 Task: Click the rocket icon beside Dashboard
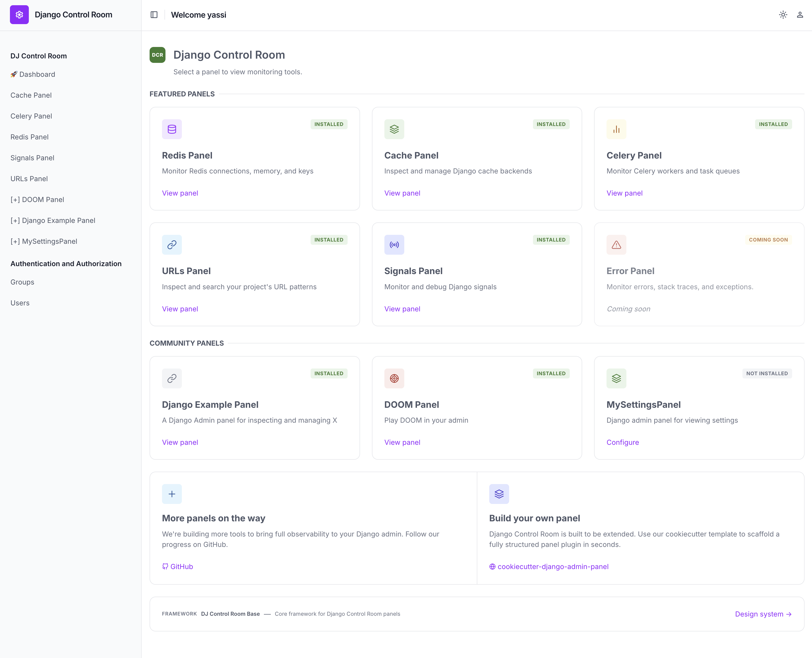coord(14,74)
